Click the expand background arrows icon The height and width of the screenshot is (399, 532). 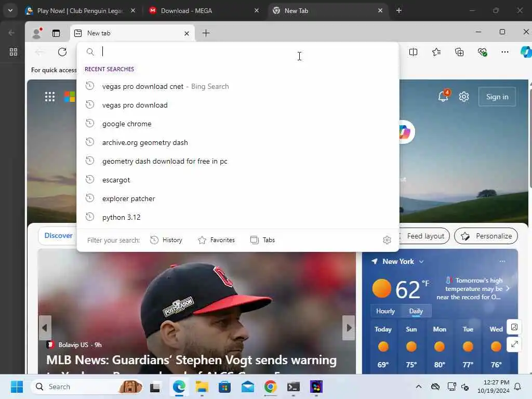coord(514,344)
